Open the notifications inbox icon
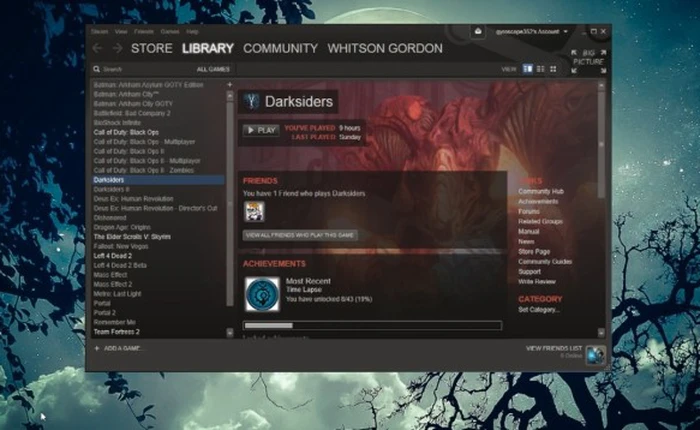Screen dimensions: 700x430 [478, 31]
